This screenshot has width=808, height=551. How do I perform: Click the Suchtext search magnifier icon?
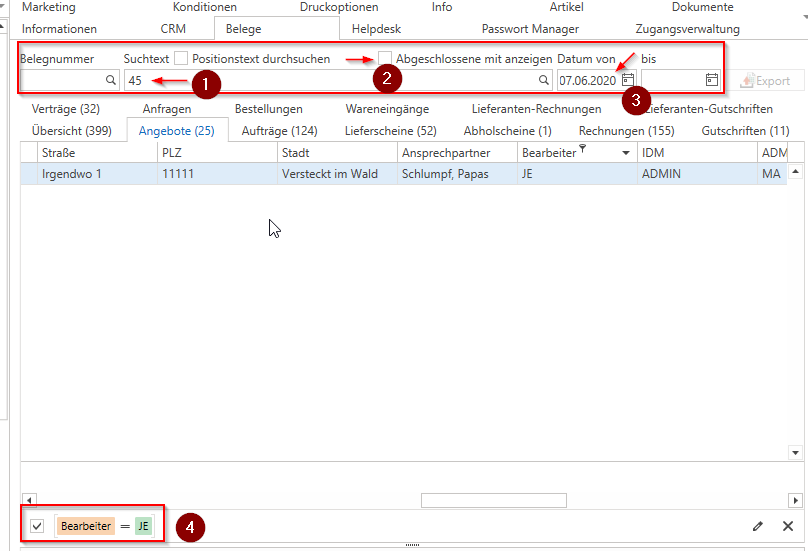(x=544, y=80)
